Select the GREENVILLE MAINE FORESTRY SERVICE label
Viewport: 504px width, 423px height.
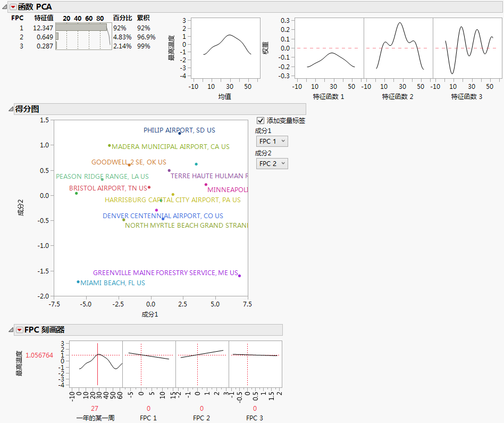[x=165, y=273]
